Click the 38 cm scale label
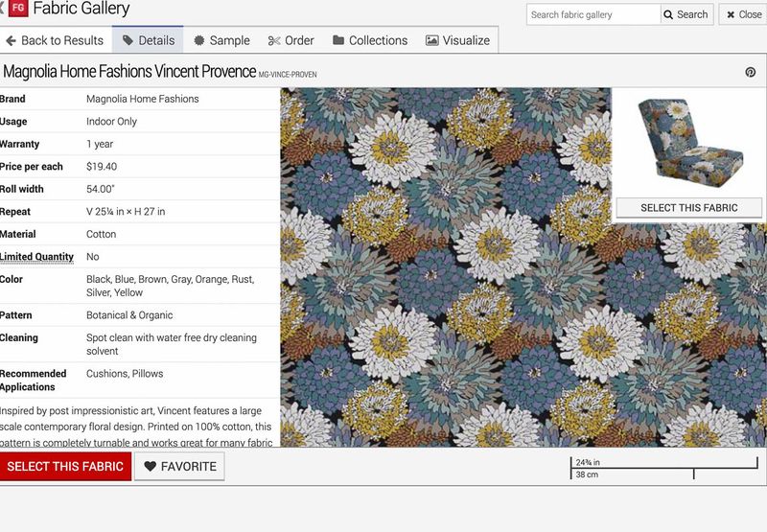This screenshot has width=767, height=532. tap(587, 474)
